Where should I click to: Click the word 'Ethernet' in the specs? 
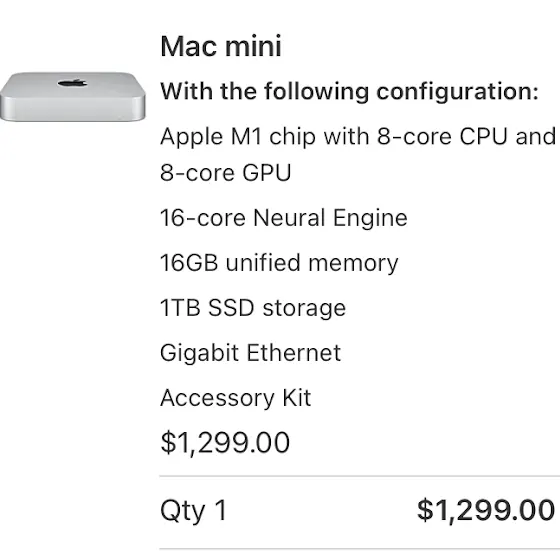click(x=294, y=353)
